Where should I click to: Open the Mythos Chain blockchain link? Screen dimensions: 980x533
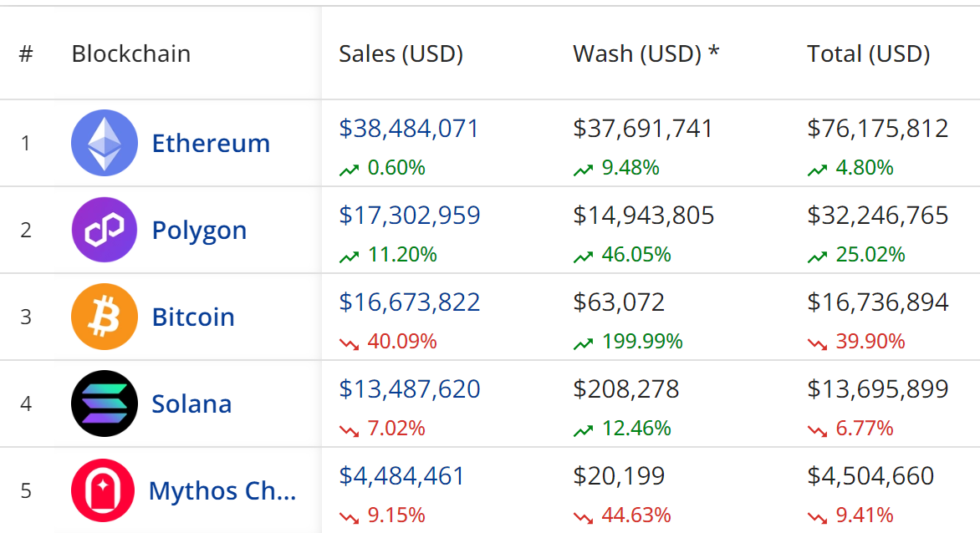pyautogui.click(x=222, y=491)
